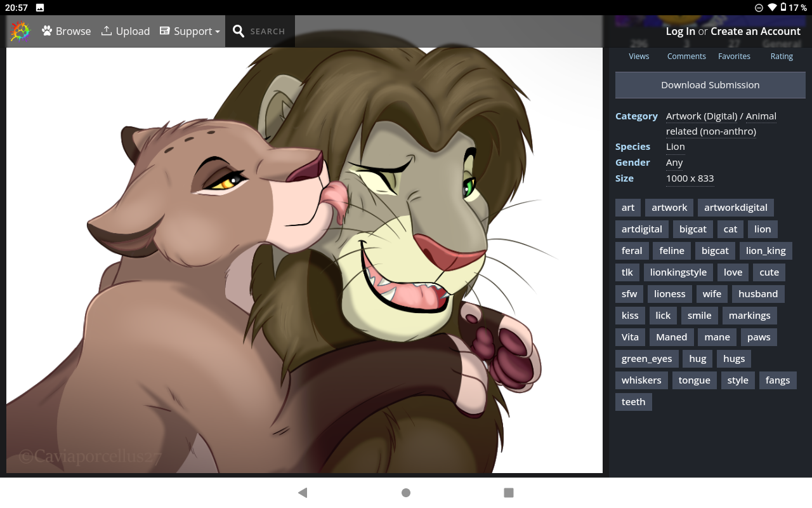The width and height of the screenshot is (812, 508).
Task: Click the Rating stat label
Action: pyautogui.click(x=782, y=57)
